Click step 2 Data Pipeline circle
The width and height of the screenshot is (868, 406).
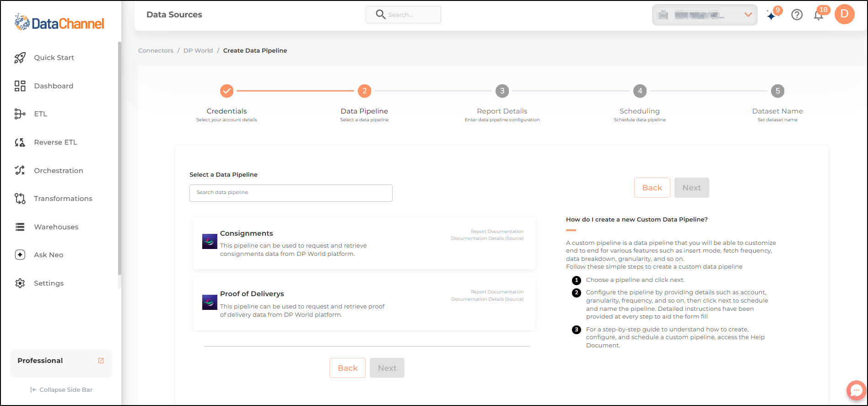coord(364,91)
